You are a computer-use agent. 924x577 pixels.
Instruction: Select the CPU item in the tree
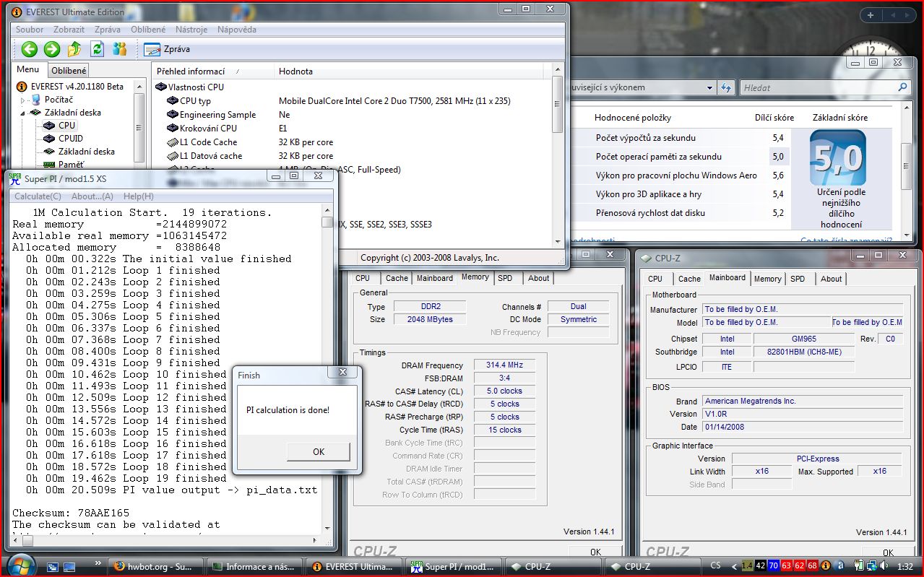tap(67, 126)
